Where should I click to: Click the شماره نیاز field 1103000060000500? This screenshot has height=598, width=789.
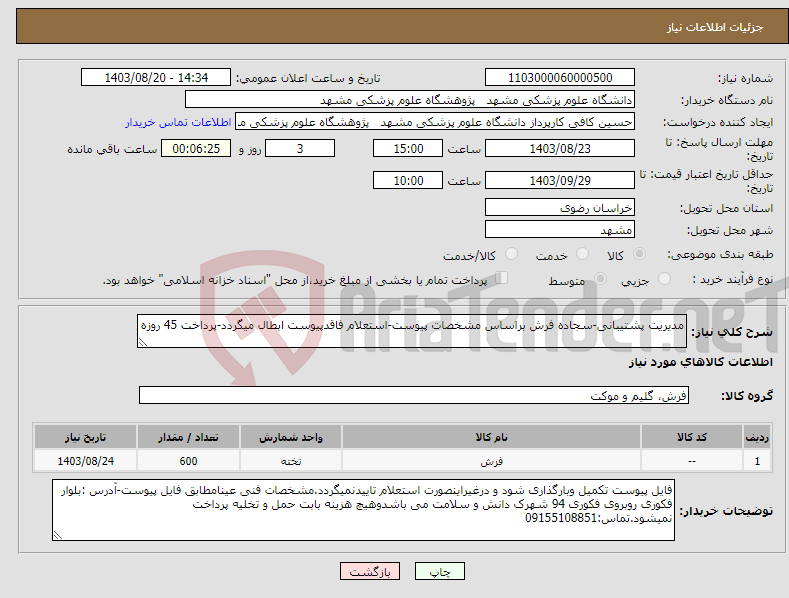click(x=560, y=78)
